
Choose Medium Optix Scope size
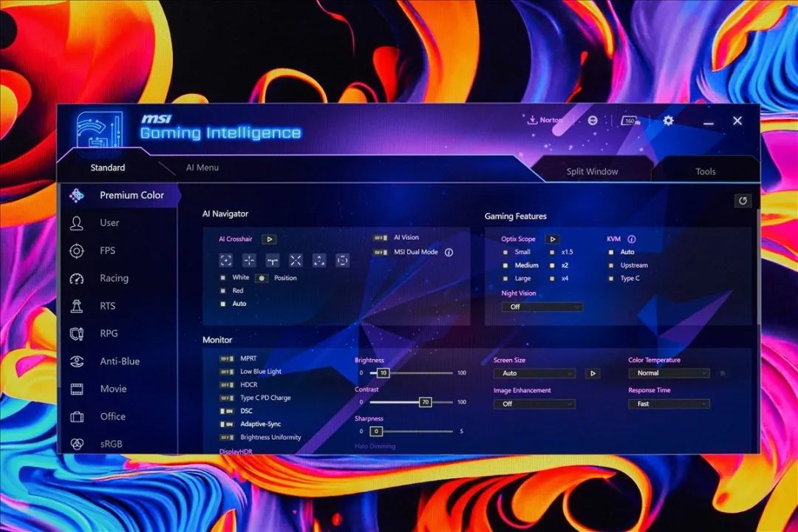505,265
